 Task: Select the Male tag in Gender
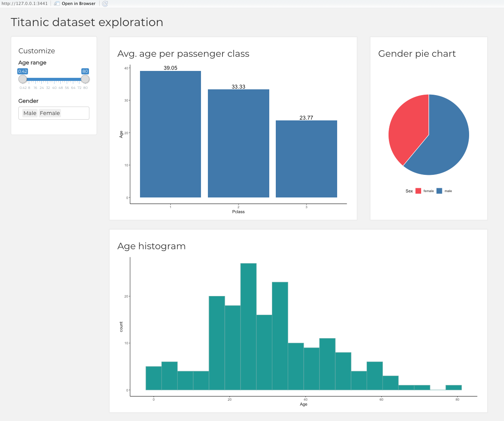tap(30, 113)
